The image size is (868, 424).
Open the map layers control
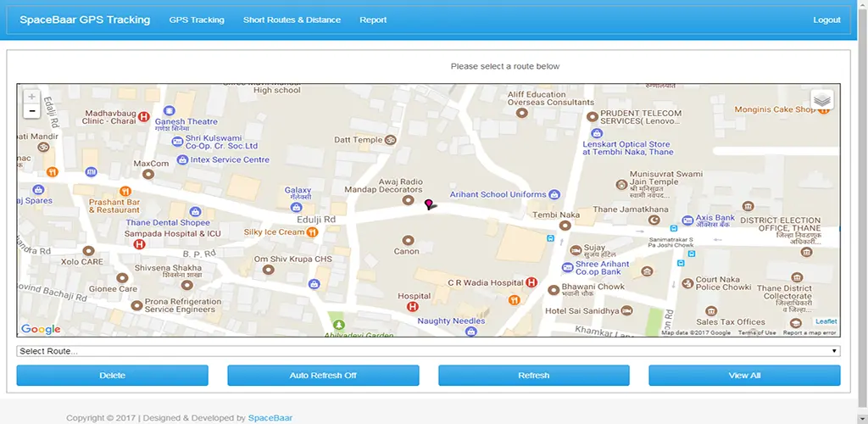click(x=822, y=100)
